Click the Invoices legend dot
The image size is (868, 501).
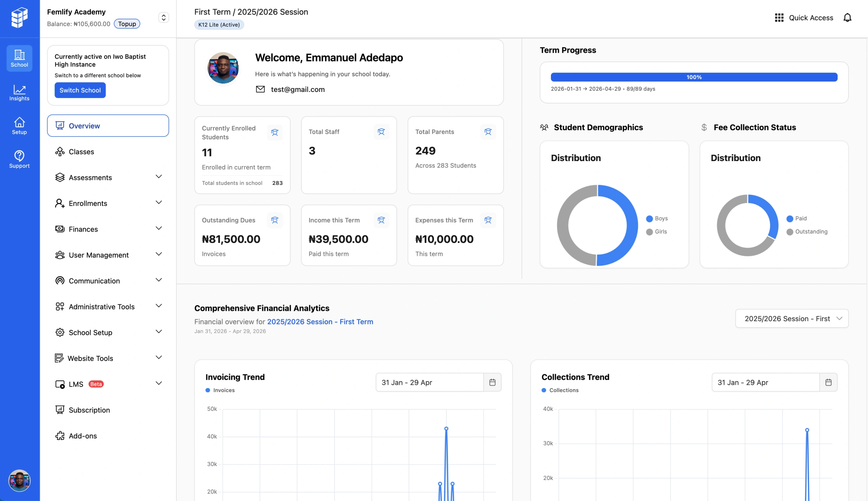208,390
